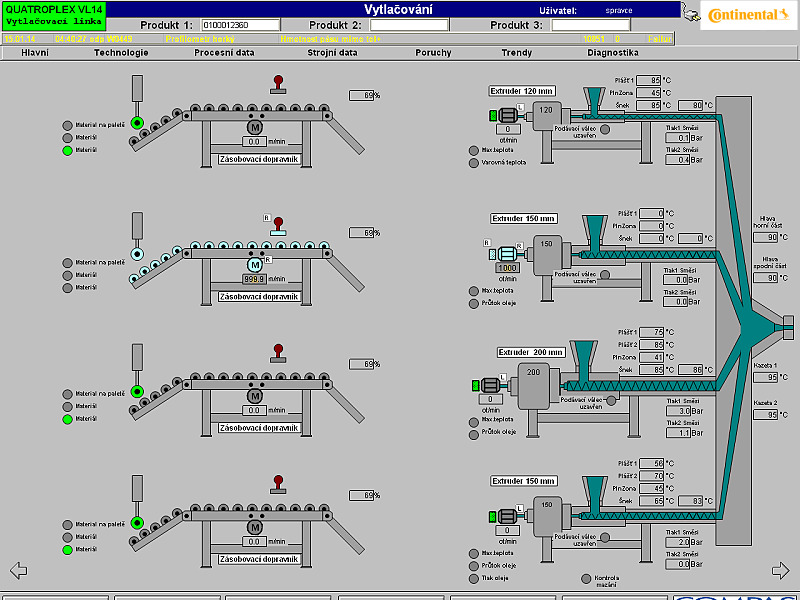Select the bottom Extruder 150 mm drive motor

click(507, 516)
